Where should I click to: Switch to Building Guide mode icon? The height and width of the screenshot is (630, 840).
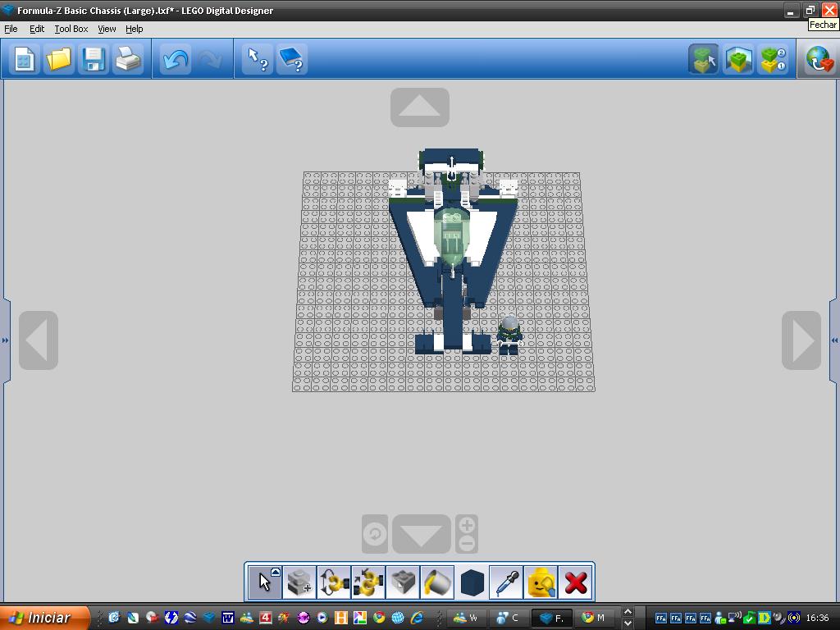[x=773, y=59]
